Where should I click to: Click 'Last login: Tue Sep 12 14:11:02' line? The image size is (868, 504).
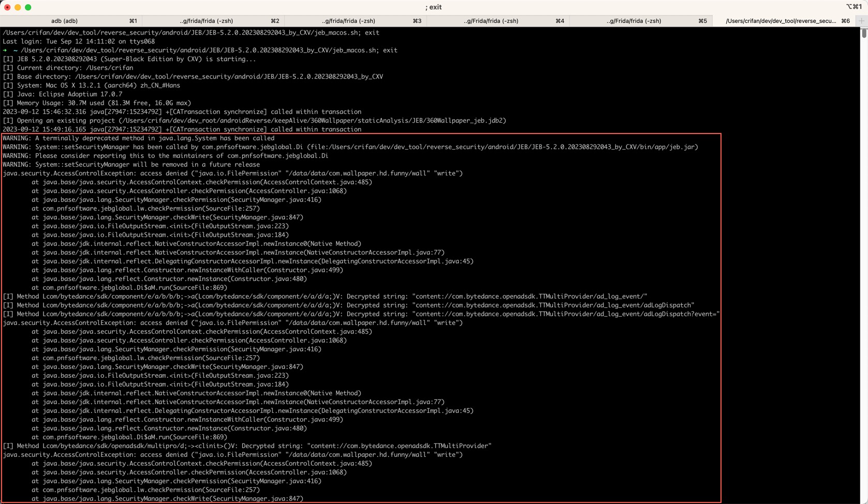click(x=79, y=41)
